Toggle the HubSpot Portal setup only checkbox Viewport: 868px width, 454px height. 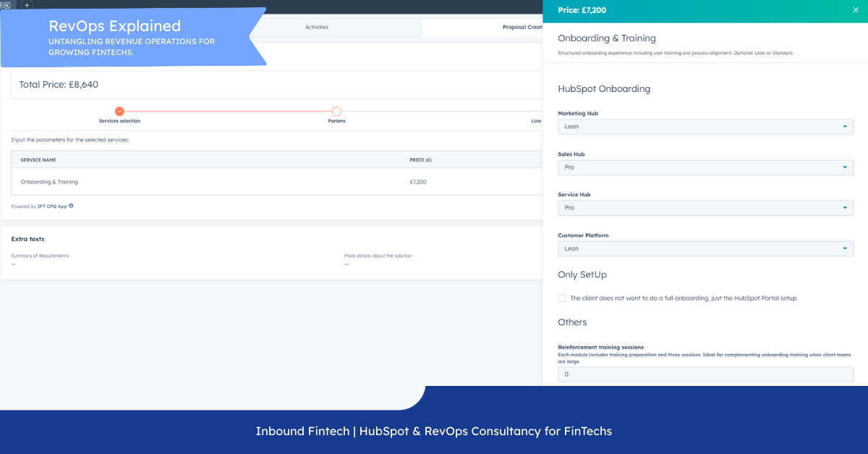[x=562, y=298]
